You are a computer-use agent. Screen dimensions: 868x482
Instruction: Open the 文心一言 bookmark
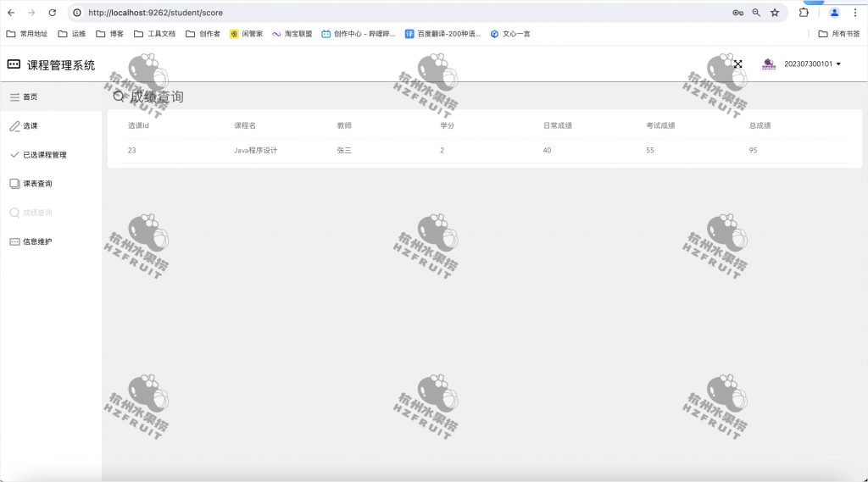click(509, 34)
